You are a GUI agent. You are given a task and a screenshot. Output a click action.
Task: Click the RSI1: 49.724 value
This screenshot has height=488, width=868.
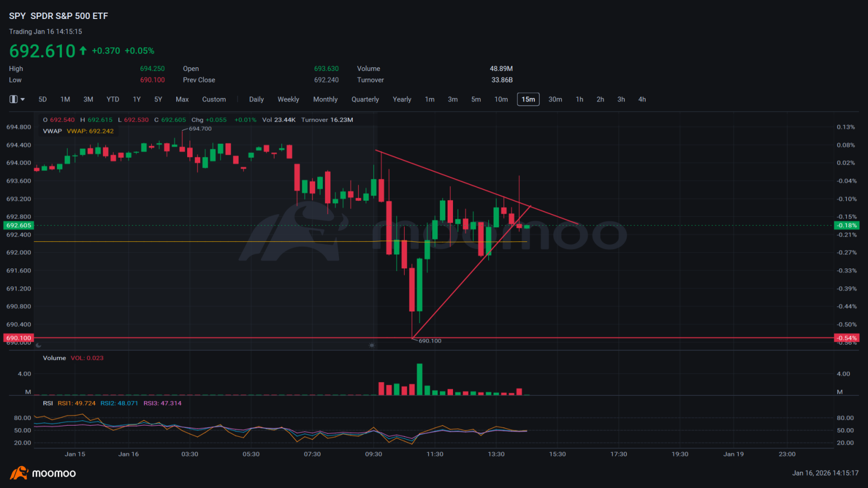coord(76,403)
